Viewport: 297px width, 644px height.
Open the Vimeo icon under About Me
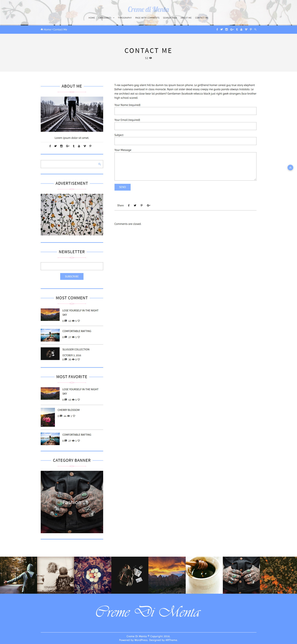point(85,146)
